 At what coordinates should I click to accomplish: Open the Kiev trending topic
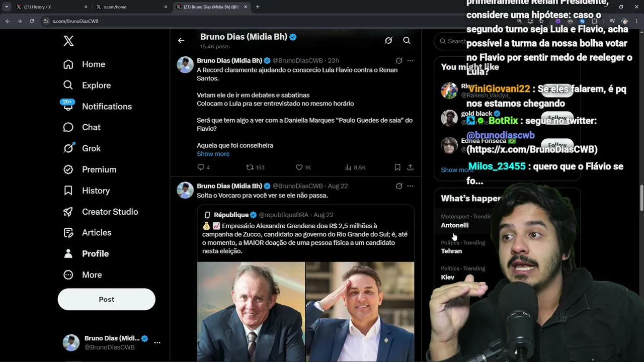448,277
